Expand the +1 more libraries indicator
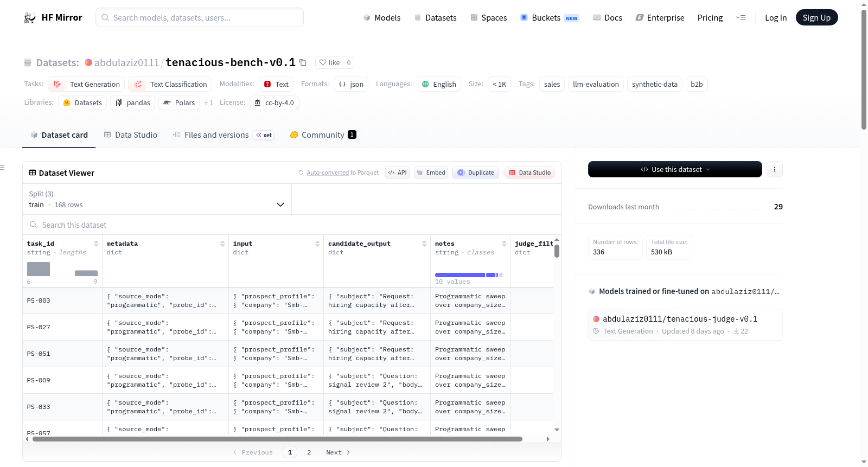 click(208, 103)
